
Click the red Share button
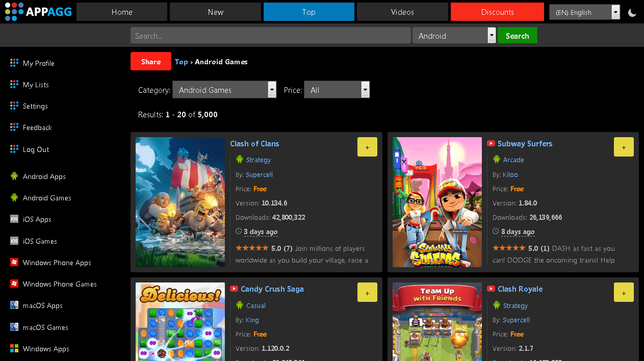tap(150, 61)
